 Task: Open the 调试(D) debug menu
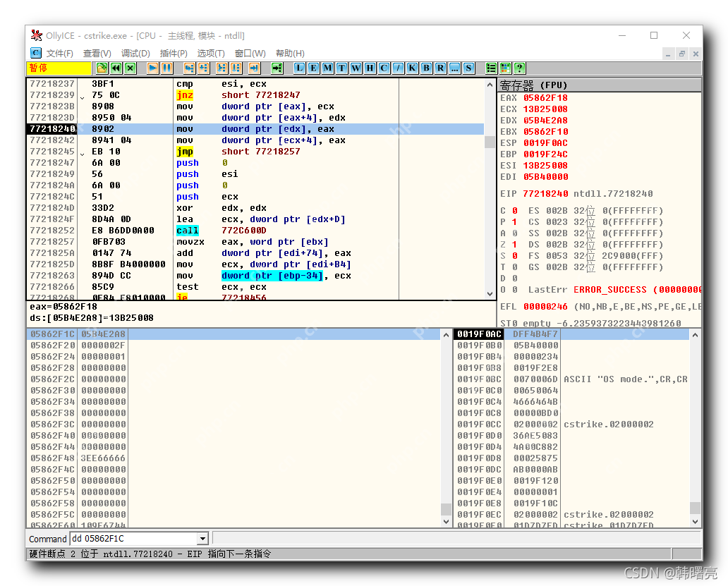[x=135, y=54]
